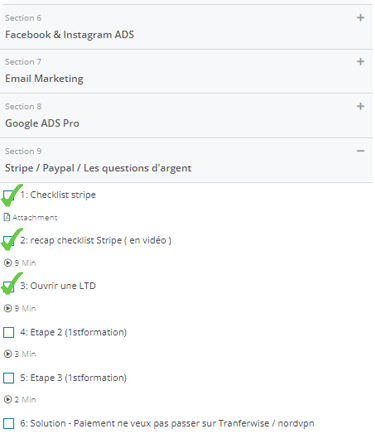This screenshot has height=436, width=375.
Task: Click the play icon beside 2 Min
Action: (7, 399)
